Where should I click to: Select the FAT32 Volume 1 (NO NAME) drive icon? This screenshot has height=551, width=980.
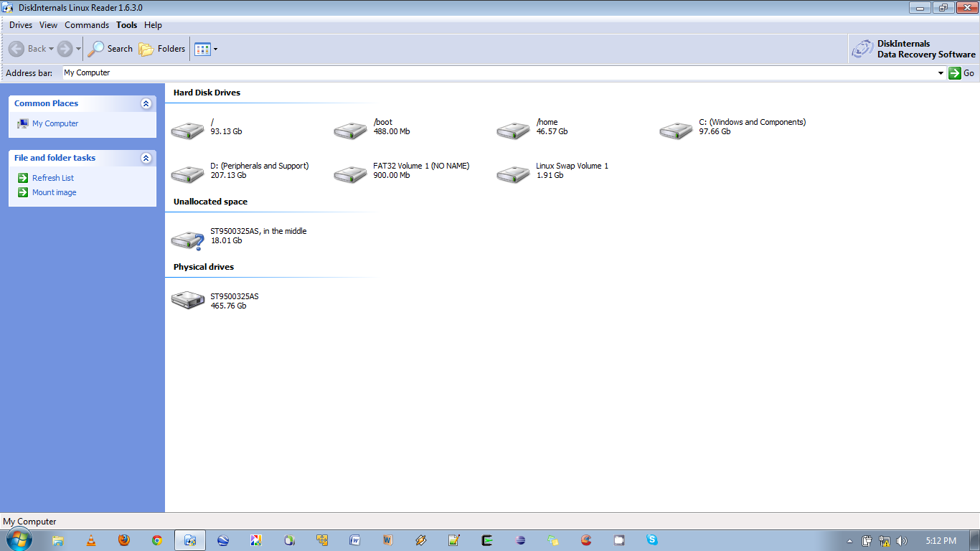(351, 174)
